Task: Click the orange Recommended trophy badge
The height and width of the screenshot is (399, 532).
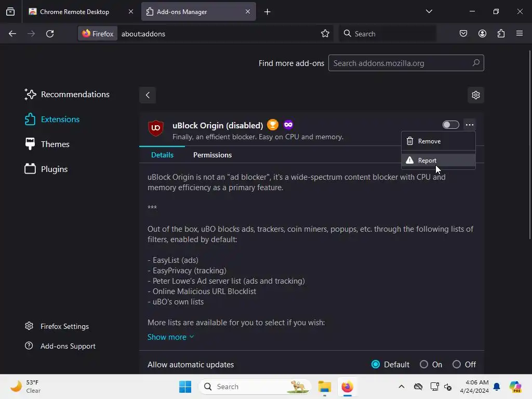Action: point(272,125)
